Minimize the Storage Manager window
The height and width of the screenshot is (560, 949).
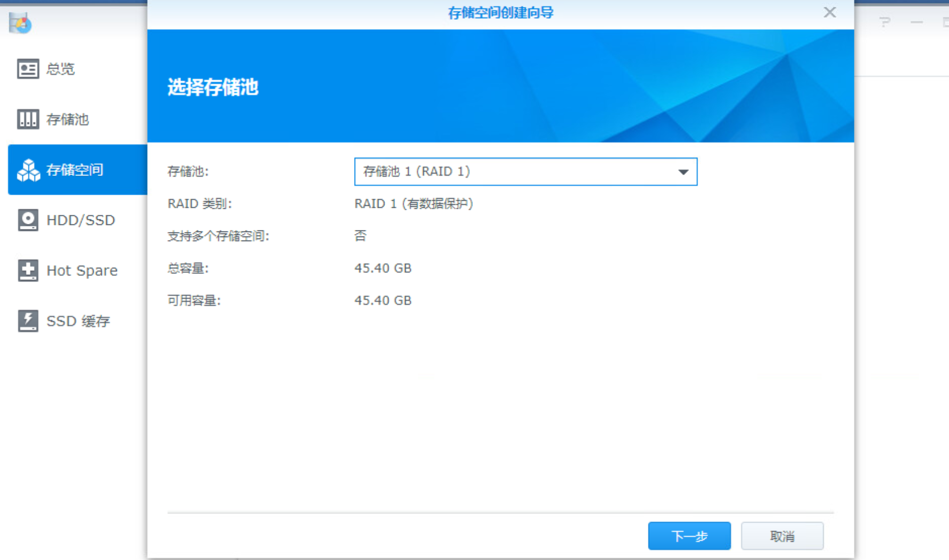click(x=917, y=22)
